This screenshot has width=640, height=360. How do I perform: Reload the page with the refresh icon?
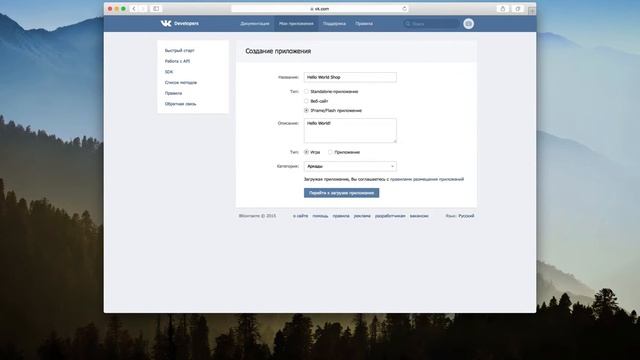[404, 9]
